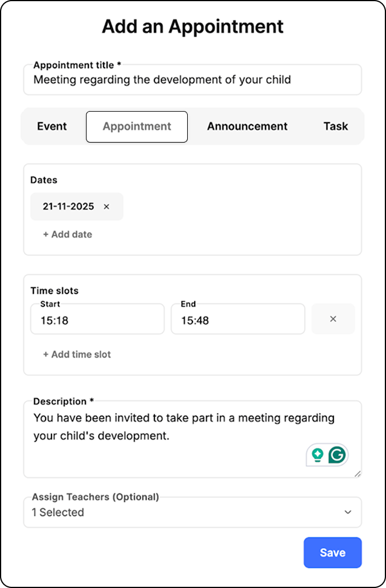Edit the End time field
Viewport: 386px width, 588px height.
click(238, 319)
